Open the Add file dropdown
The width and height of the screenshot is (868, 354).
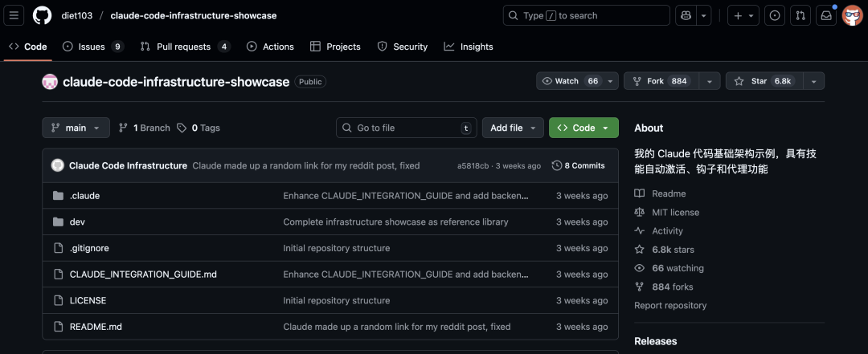pos(512,128)
